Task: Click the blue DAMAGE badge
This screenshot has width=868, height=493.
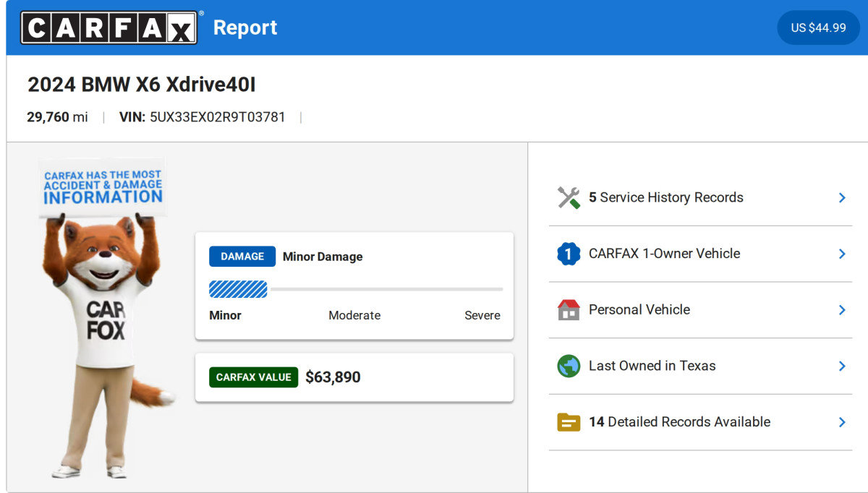Action: pos(242,257)
